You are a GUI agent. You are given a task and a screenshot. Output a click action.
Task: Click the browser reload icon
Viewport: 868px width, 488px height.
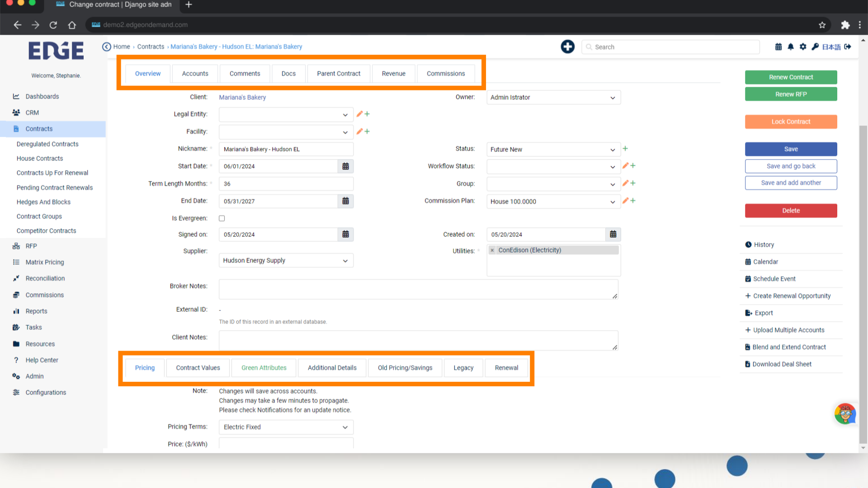tap(53, 25)
